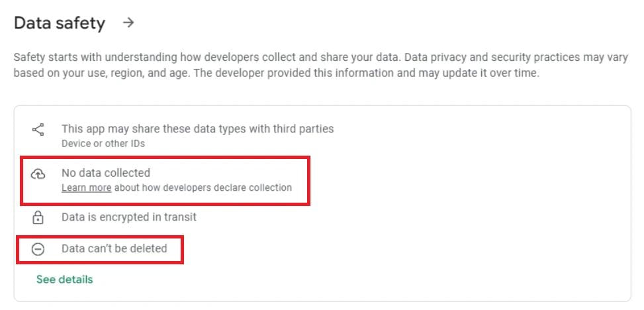Select the "No data collected" label
Viewport: 644px width, 310px height.
point(106,173)
